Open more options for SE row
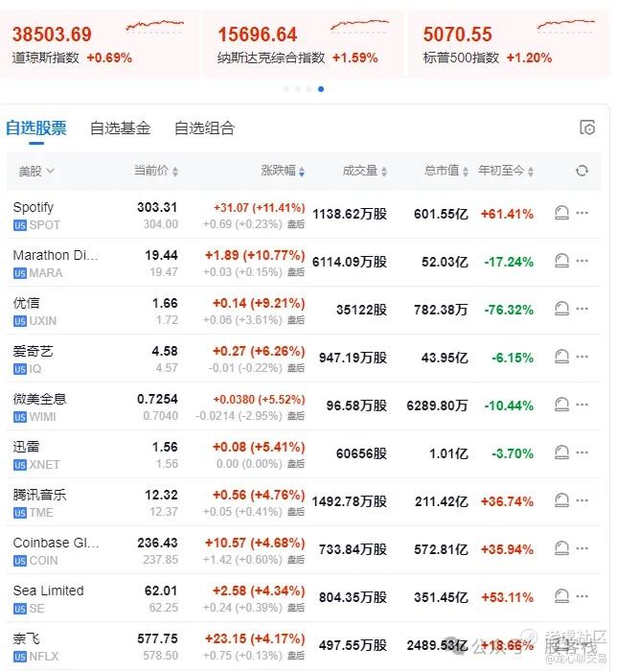Viewport: 618px width, 672px height. tap(582, 597)
